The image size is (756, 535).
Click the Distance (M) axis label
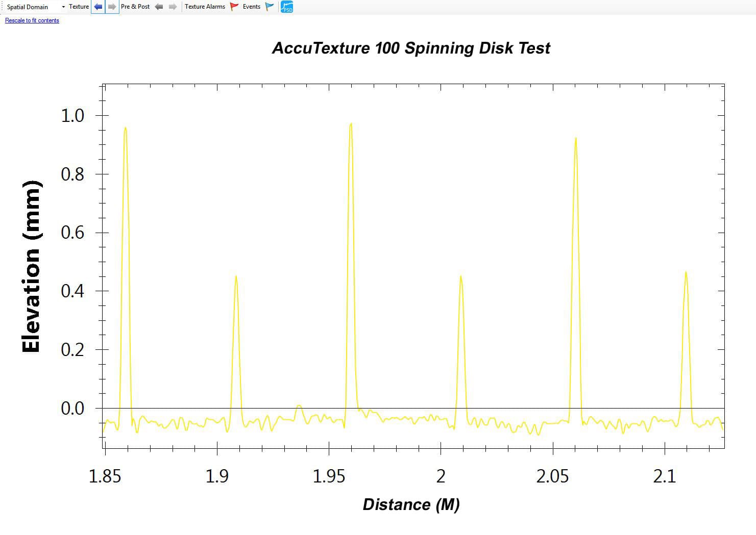coord(411,504)
